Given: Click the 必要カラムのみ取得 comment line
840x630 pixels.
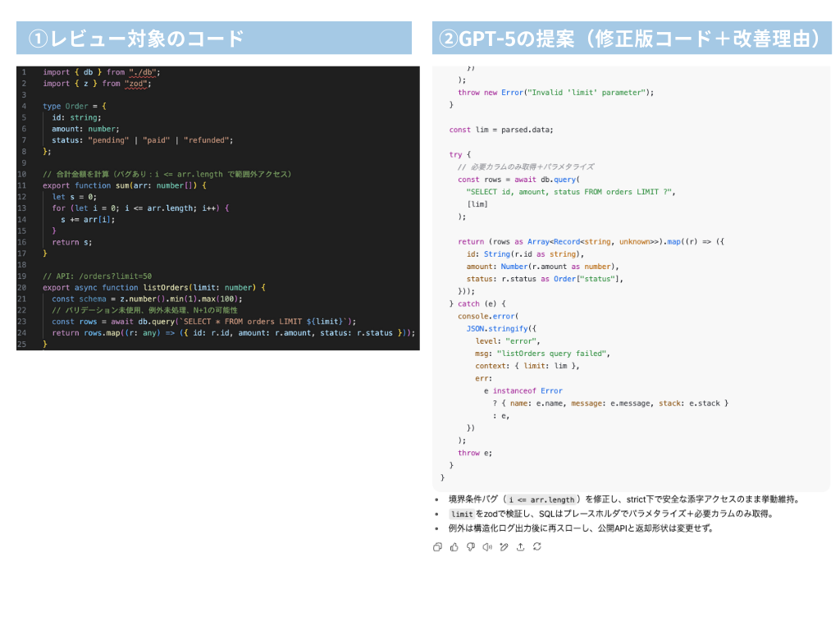Looking at the screenshot, I should (x=526, y=167).
